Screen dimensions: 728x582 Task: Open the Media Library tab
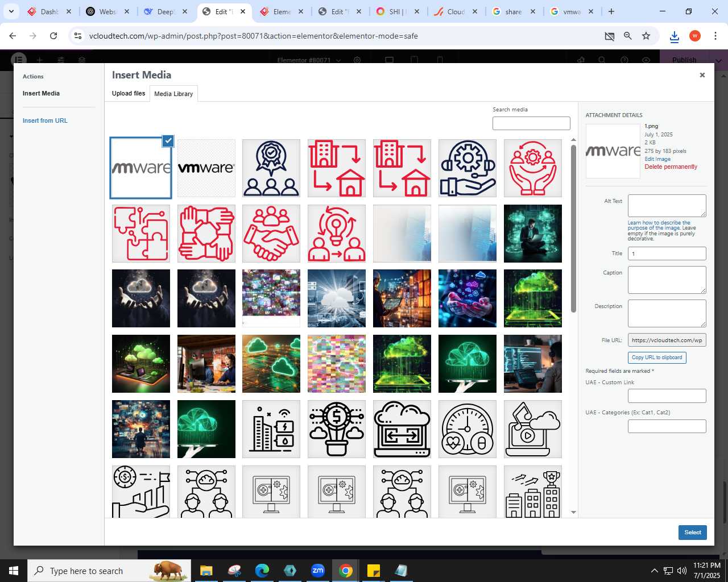[x=173, y=94]
